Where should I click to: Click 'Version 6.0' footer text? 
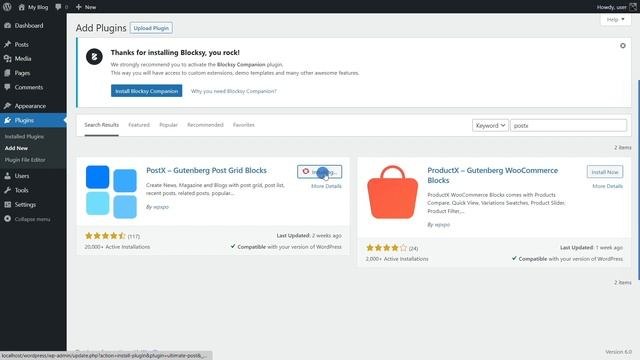tap(618, 351)
